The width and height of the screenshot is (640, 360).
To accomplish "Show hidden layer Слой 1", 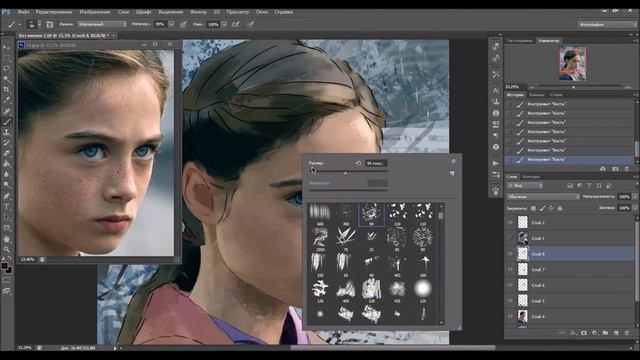I will pos(510,238).
